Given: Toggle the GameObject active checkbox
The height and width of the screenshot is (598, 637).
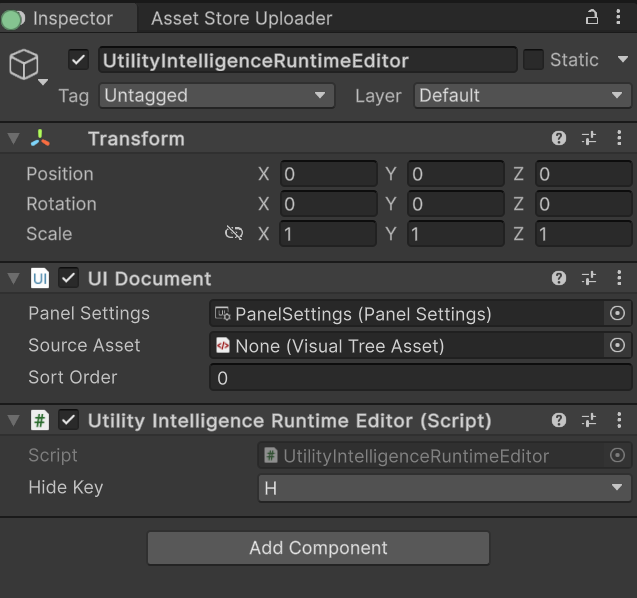Looking at the screenshot, I should point(78,60).
